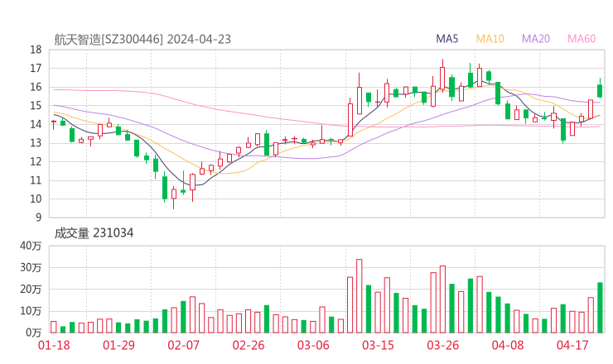Select the last green volume bar
Screen dimensions: 613x364
[x=600, y=308]
